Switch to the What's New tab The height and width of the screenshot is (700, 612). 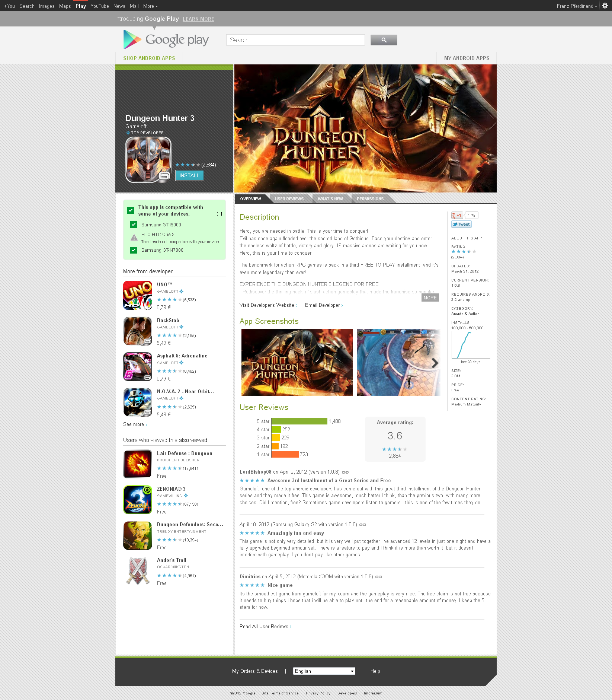coord(330,199)
